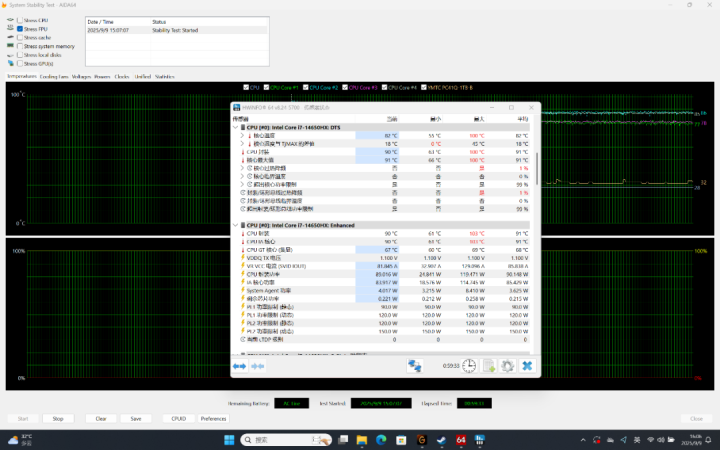Enable Stress local disks checkbox
This screenshot has width=720, height=450.
tap(20, 55)
